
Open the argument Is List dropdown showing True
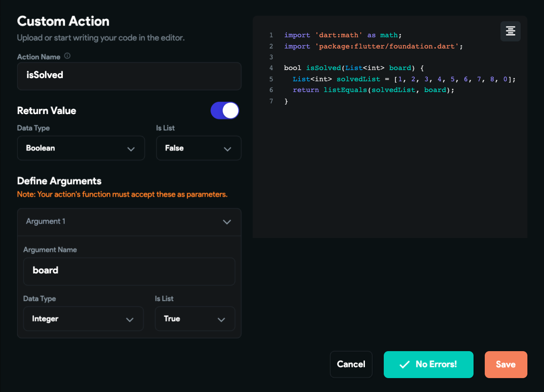[x=195, y=319]
